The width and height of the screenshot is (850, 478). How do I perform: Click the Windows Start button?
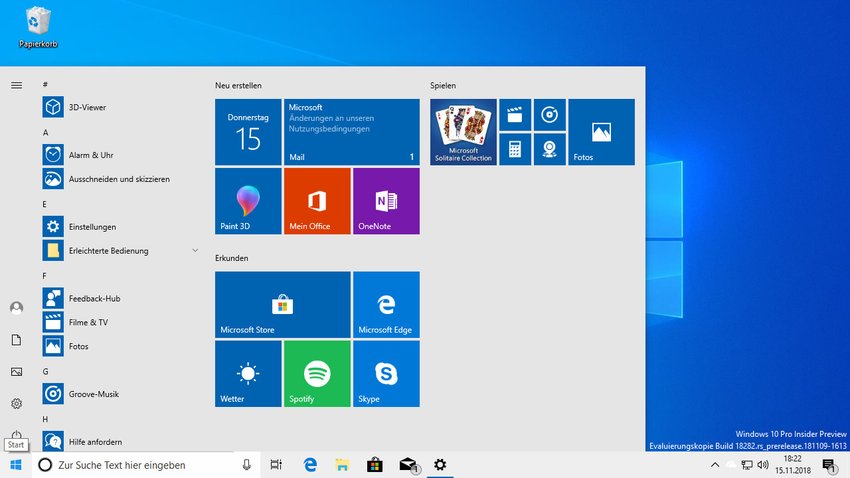[x=16, y=465]
